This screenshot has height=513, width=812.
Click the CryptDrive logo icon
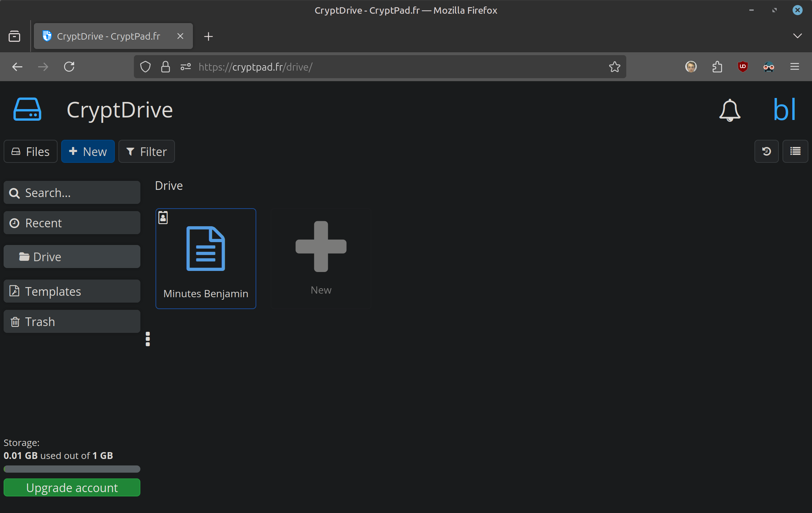[27, 109]
